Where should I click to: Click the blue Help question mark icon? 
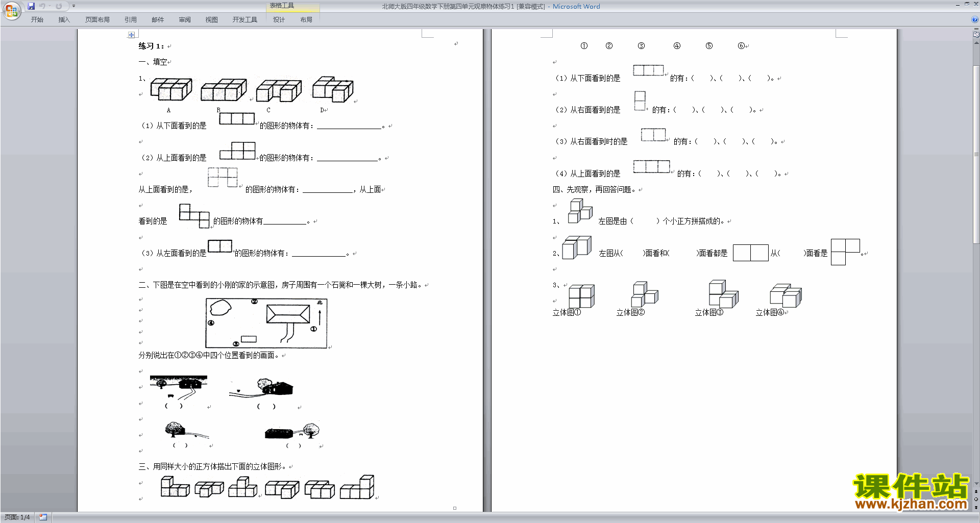point(975,19)
